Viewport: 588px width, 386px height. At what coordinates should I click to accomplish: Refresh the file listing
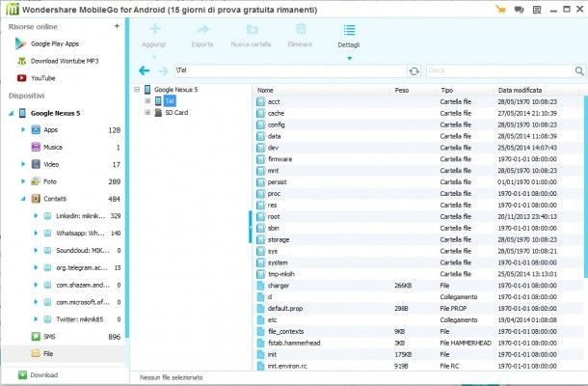pyautogui.click(x=414, y=71)
